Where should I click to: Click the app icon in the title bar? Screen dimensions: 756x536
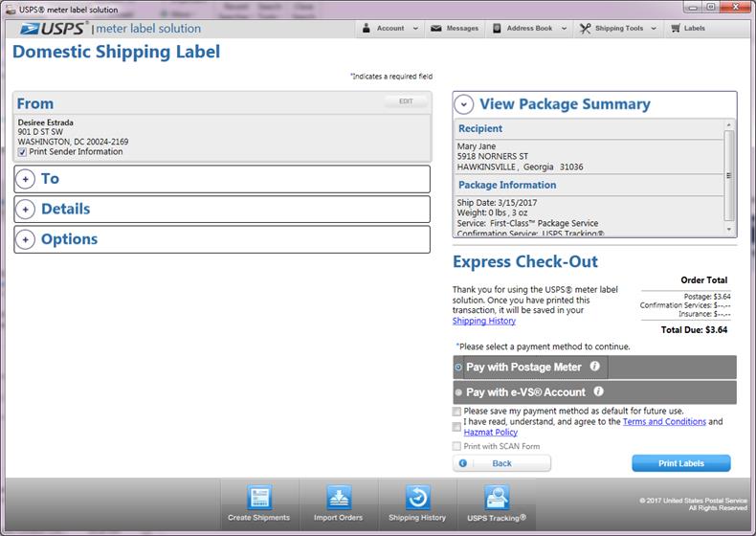click(x=11, y=10)
